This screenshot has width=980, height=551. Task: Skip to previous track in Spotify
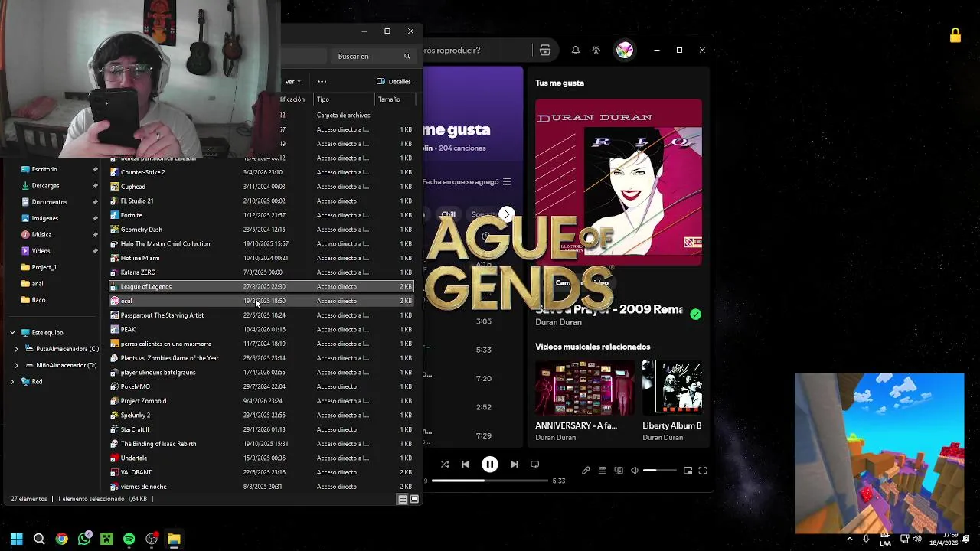coord(465,465)
